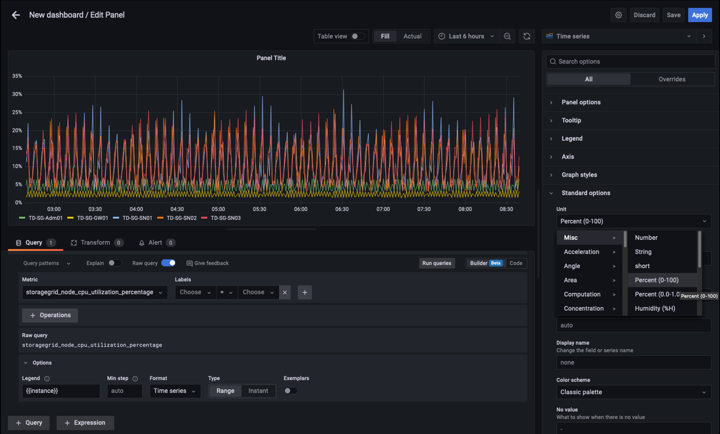Open dashboard settings gear icon
This screenshot has width=720, height=434.
[618, 15]
